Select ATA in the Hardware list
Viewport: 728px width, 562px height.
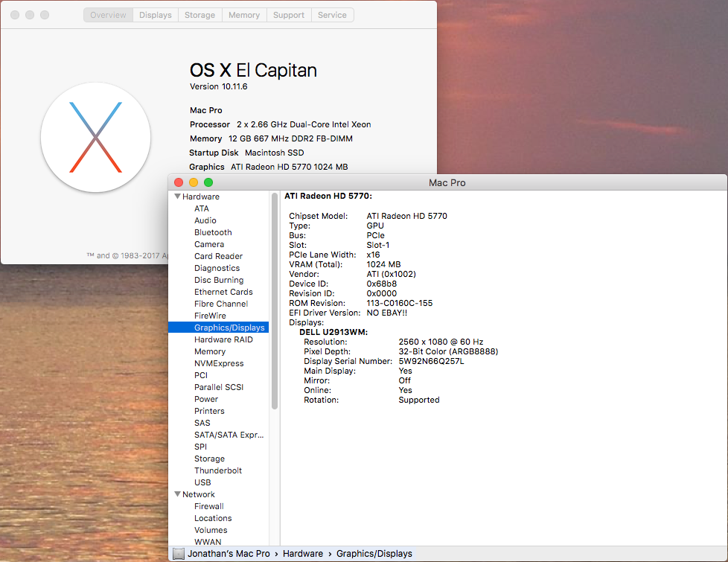pyautogui.click(x=202, y=208)
